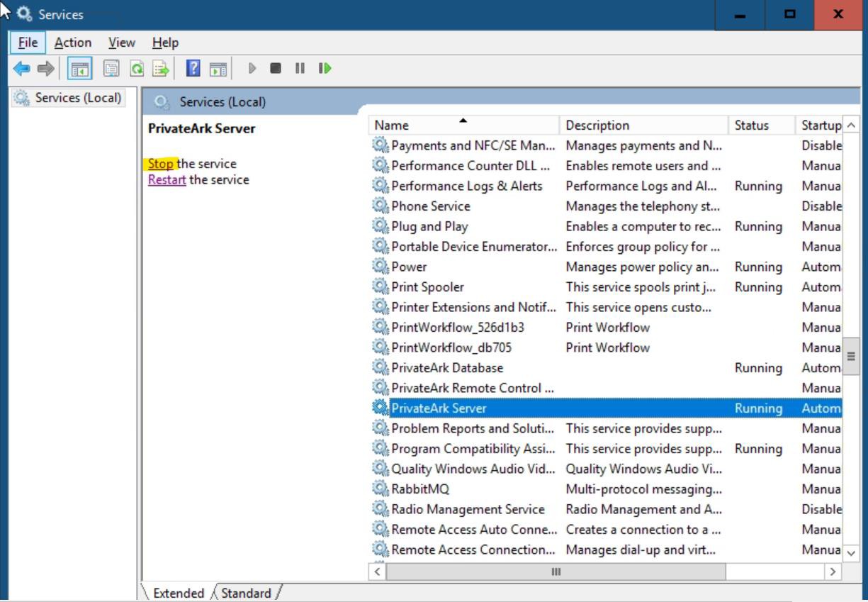Click gear icon beside PrivateArk Database
The width and height of the screenshot is (868, 602).
pyautogui.click(x=381, y=367)
